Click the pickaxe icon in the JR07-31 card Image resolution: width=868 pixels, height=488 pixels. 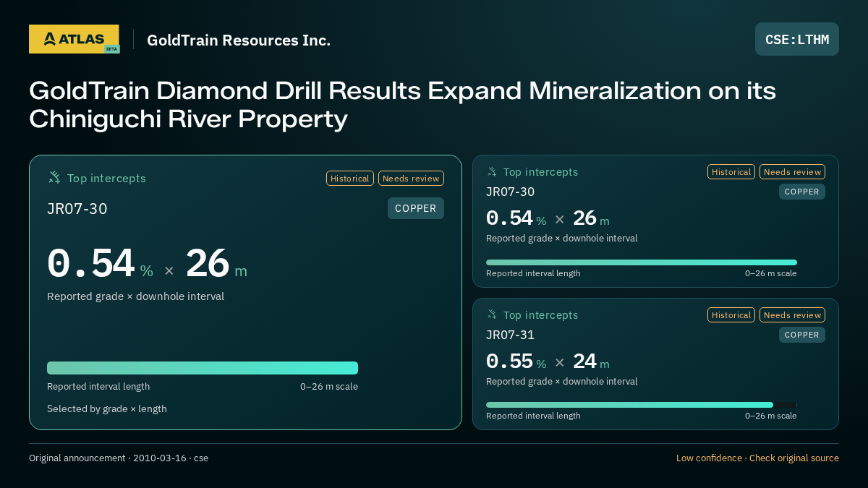[492, 314]
